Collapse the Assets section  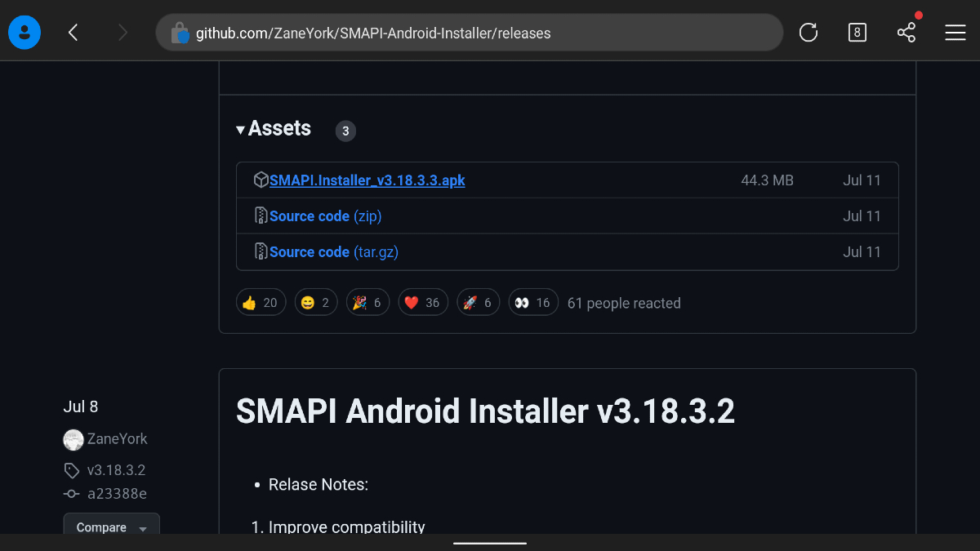(240, 128)
